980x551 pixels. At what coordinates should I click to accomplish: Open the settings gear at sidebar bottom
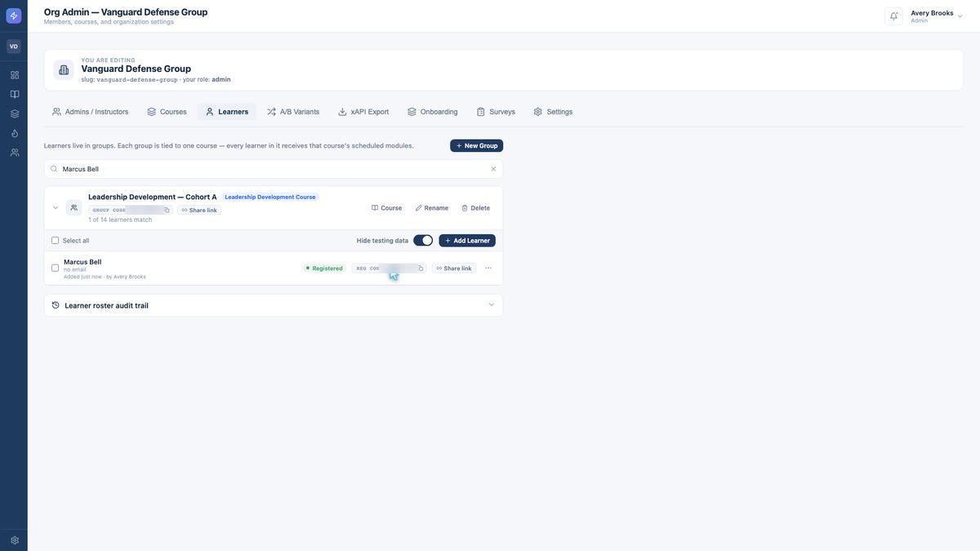click(x=14, y=540)
